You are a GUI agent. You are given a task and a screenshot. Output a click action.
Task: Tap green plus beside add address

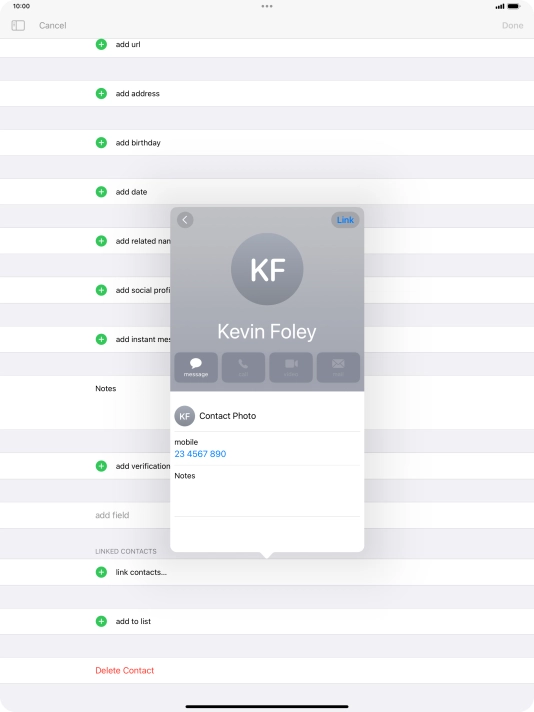(x=101, y=94)
